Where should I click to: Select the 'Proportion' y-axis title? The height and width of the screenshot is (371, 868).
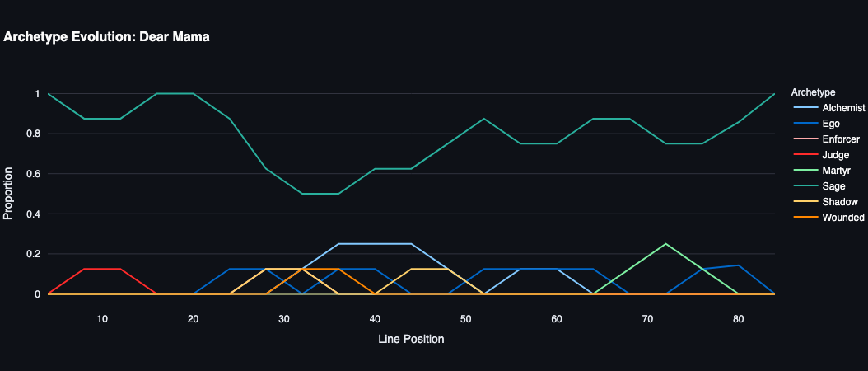coord(8,194)
